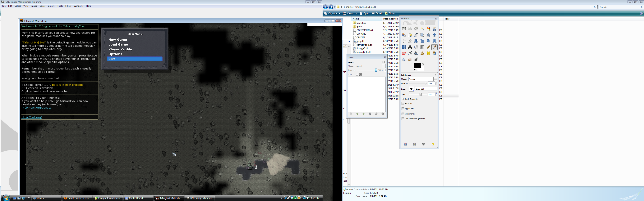The image size is (644, 201).
Task: Select the Fuzzy Select magic wand tool
Action: [422, 29]
